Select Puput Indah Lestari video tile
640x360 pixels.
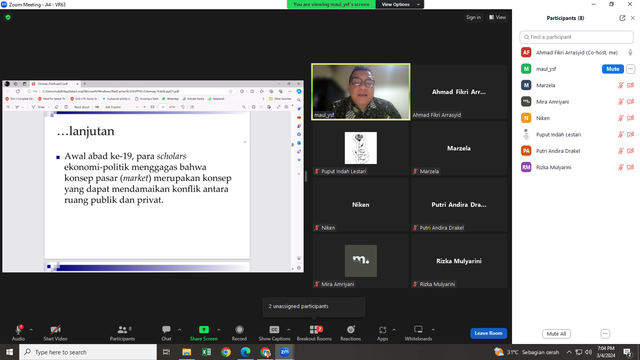click(x=361, y=148)
